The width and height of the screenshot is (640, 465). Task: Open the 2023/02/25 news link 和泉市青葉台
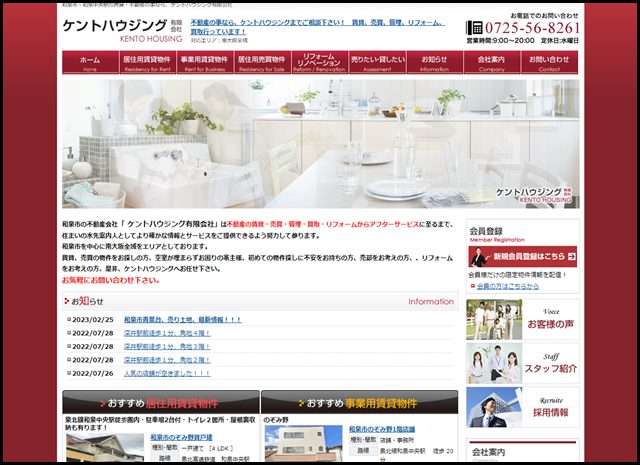point(182,320)
